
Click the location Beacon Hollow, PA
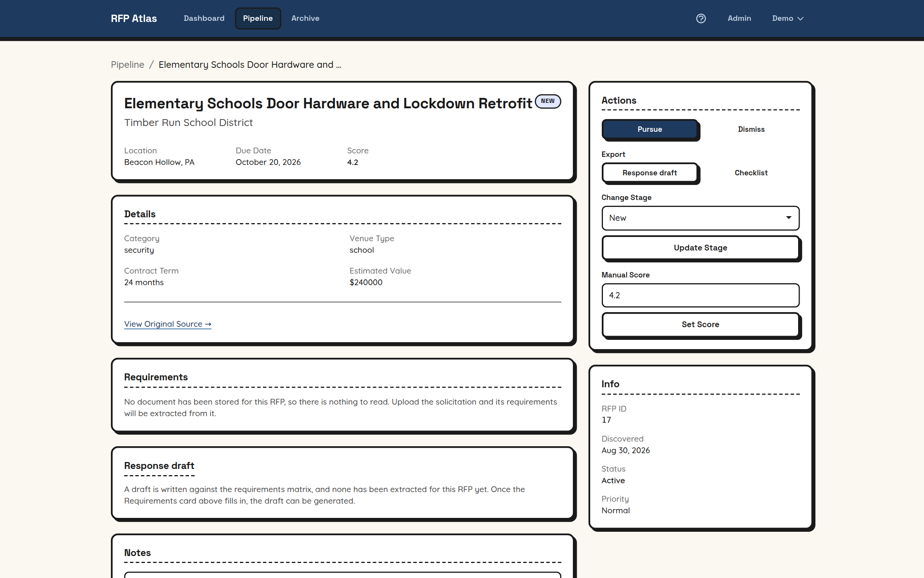(159, 162)
